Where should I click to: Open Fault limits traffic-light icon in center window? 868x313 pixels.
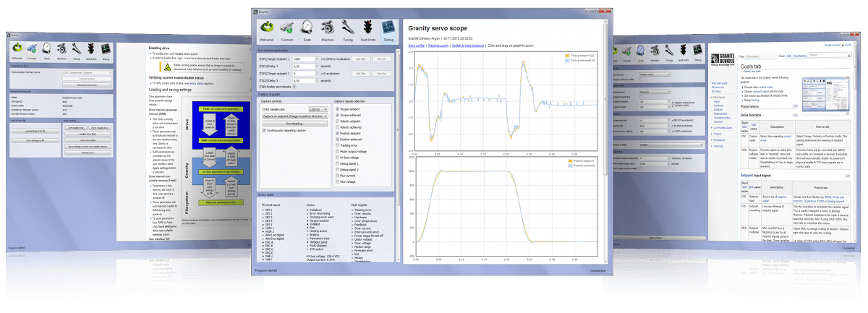click(367, 30)
